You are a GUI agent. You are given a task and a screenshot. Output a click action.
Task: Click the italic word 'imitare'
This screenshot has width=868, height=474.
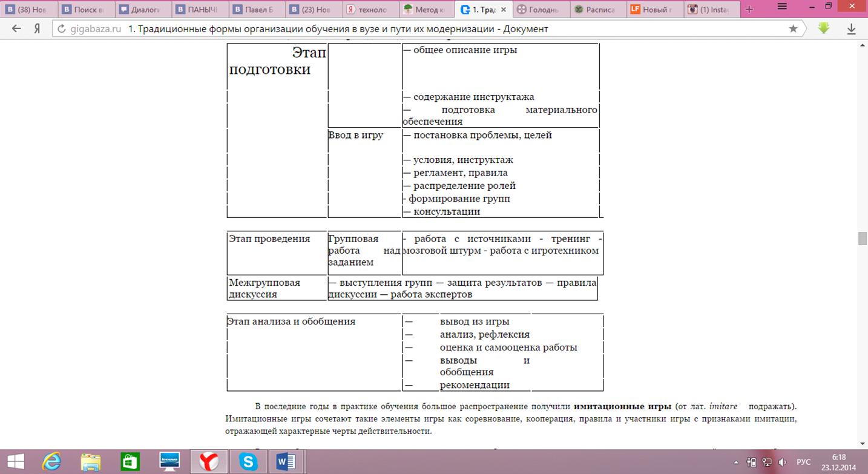[723, 406]
